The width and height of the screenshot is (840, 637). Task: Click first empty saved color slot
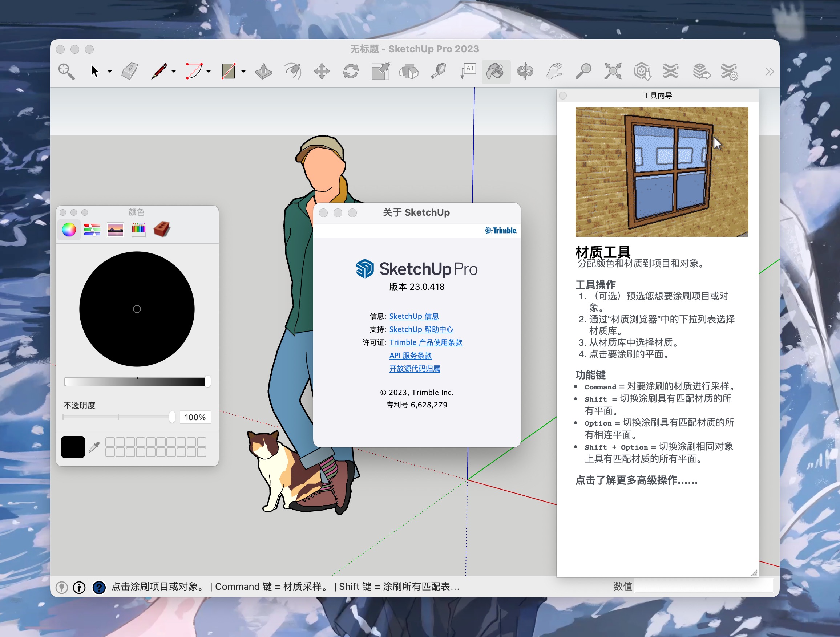click(x=110, y=442)
